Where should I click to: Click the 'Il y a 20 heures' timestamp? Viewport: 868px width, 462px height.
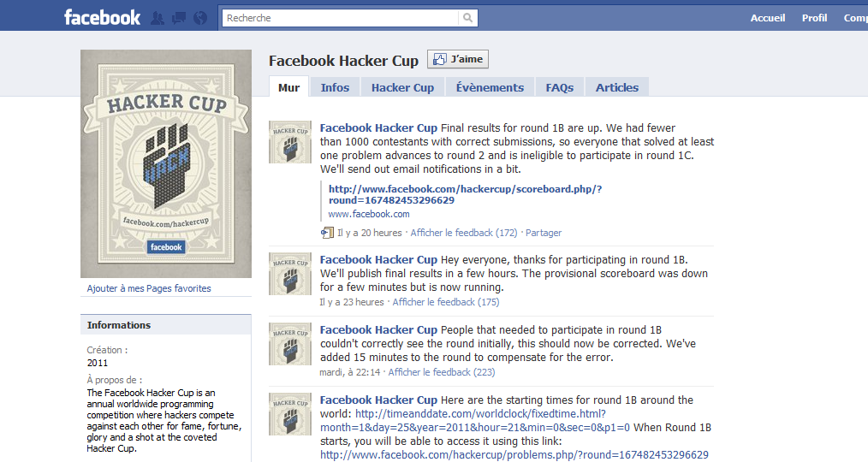(x=370, y=233)
